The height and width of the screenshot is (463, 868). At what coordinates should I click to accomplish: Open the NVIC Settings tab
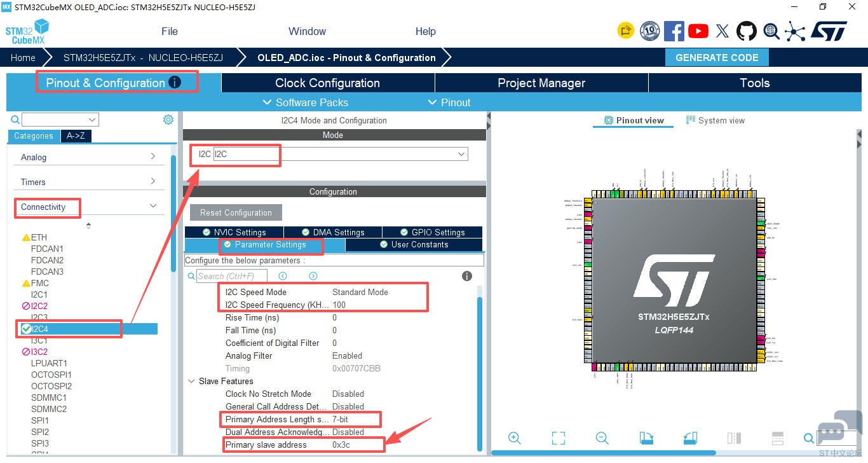(234, 232)
